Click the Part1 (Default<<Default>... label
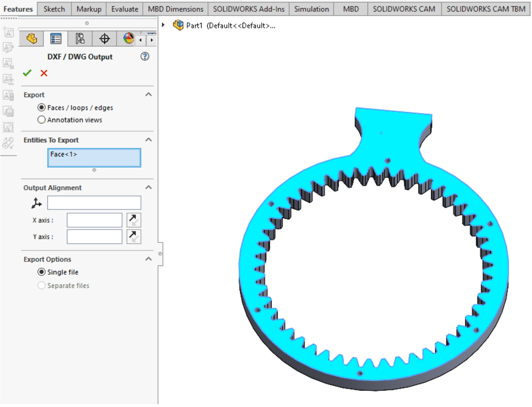The width and height of the screenshot is (532, 407). tap(231, 26)
